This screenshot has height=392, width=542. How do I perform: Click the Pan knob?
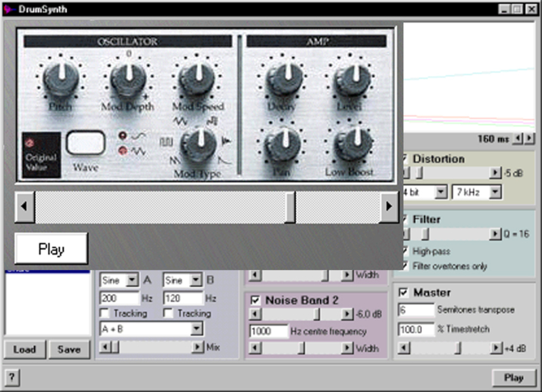coord(283,145)
